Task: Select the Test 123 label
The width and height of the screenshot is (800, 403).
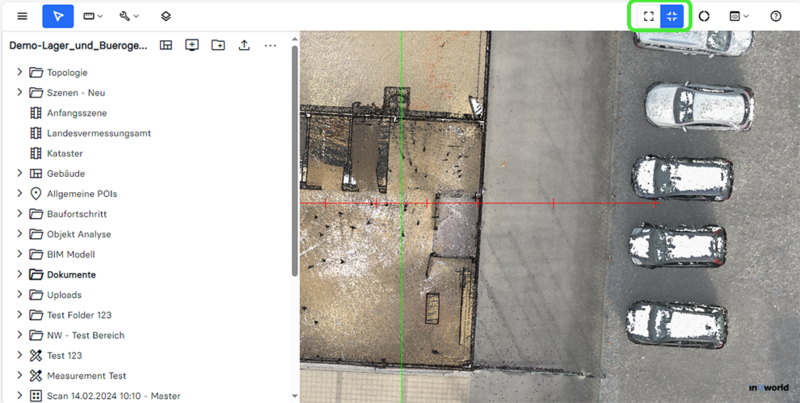Action: pyautogui.click(x=64, y=355)
